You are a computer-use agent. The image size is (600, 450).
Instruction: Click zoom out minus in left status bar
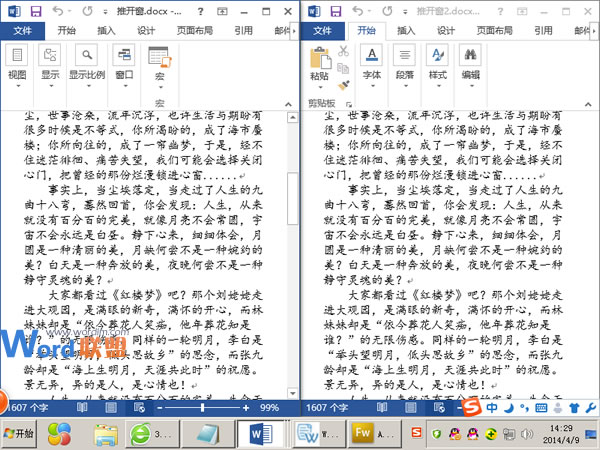point(160,408)
